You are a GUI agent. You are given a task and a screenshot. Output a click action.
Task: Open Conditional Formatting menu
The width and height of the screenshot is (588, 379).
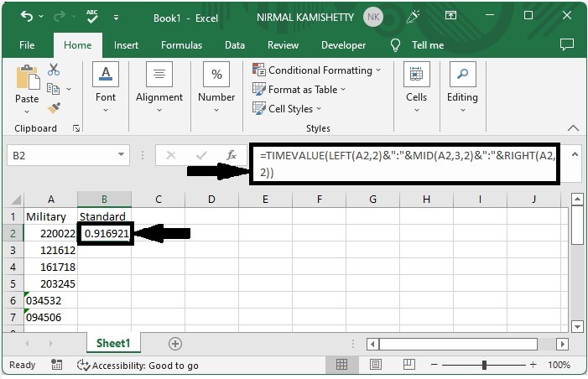pos(316,70)
